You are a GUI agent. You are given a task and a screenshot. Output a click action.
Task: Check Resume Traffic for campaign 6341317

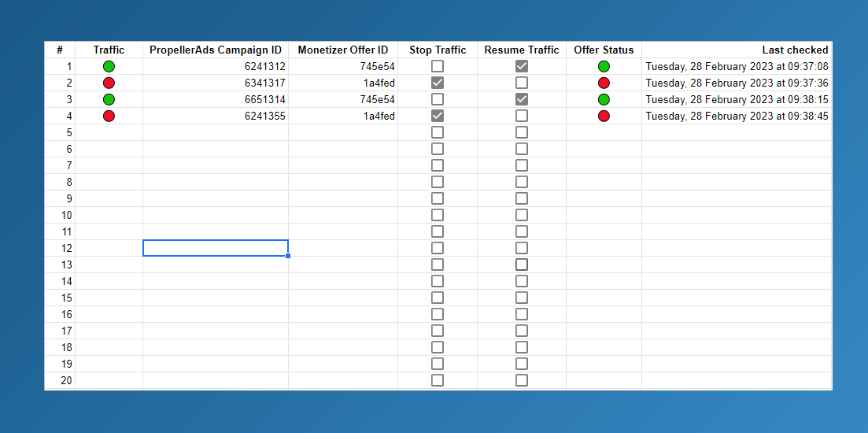coord(522,83)
